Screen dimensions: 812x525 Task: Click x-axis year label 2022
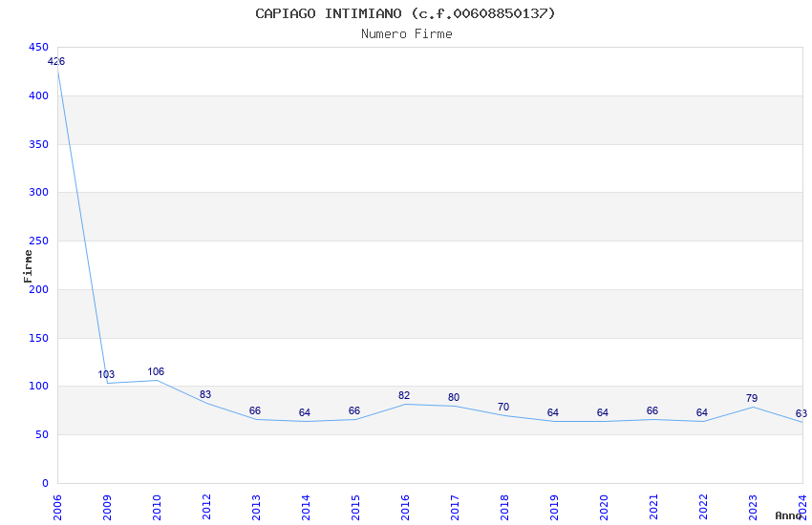(703, 508)
